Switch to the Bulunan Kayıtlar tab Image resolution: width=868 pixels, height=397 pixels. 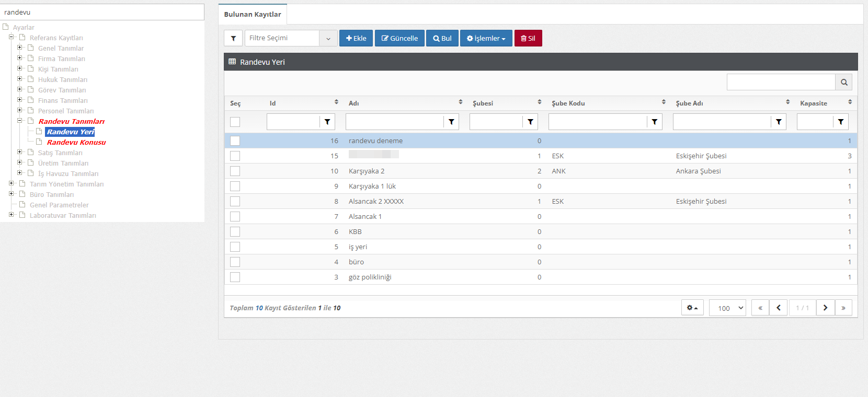click(x=253, y=14)
